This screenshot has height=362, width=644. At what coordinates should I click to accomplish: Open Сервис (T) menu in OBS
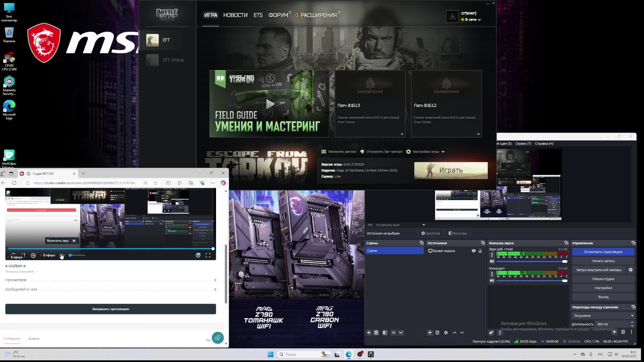[523, 143]
